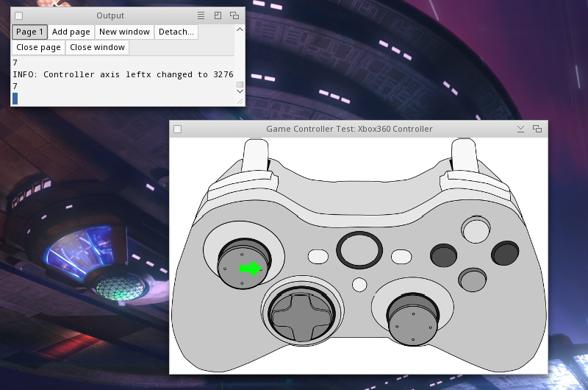The image size is (588, 390).
Task: Click the Detach... button
Action: click(x=176, y=32)
